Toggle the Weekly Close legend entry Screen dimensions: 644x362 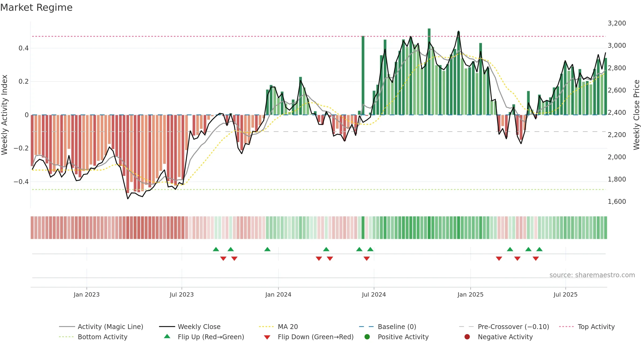tap(190, 327)
